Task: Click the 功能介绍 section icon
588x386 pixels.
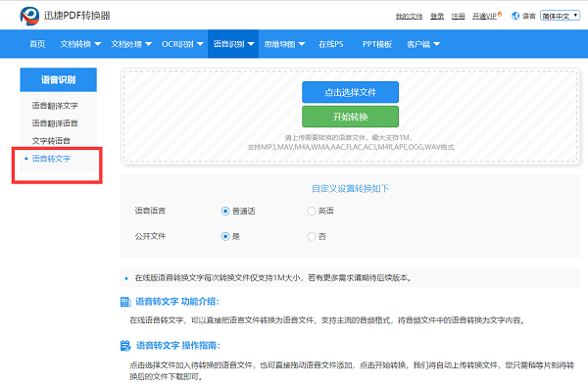Action: (x=125, y=302)
